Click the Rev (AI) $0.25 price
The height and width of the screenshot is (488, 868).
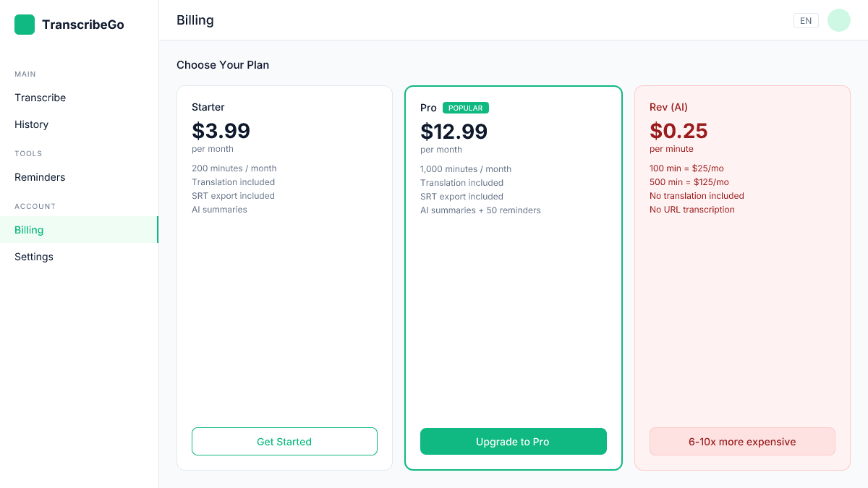pos(678,132)
